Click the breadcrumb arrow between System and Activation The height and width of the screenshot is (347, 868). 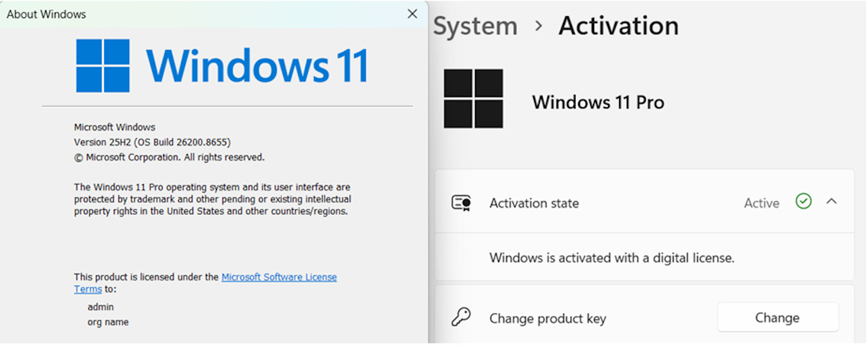pyautogui.click(x=539, y=26)
